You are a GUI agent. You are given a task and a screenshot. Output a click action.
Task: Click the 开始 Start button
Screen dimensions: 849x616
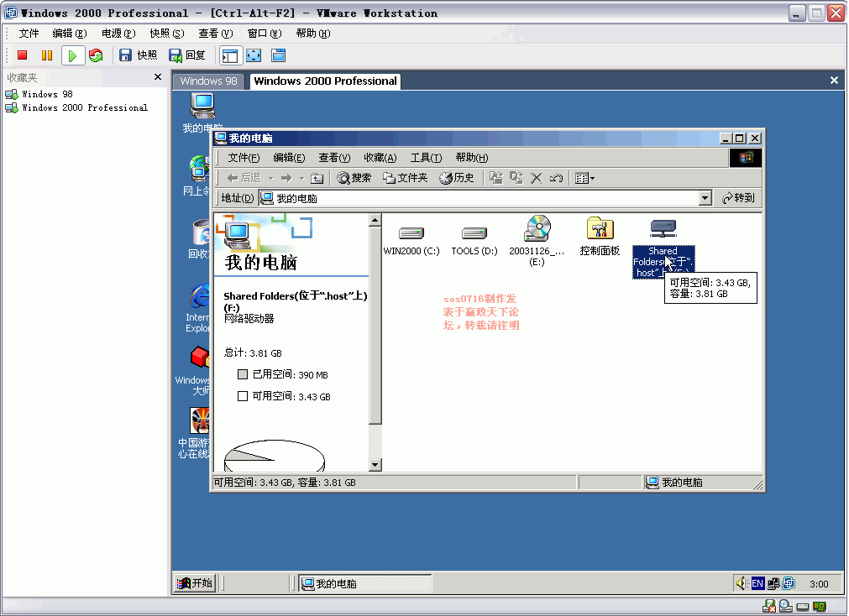click(195, 583)
